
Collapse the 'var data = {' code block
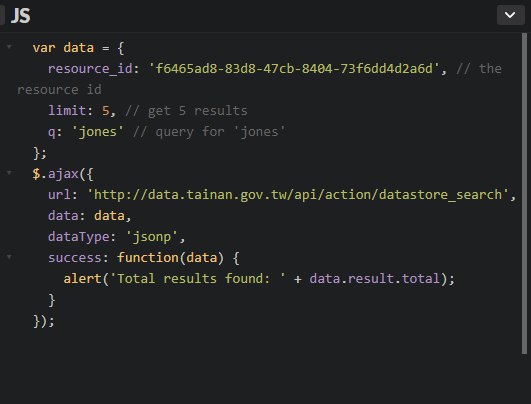(x=9, y=46)
